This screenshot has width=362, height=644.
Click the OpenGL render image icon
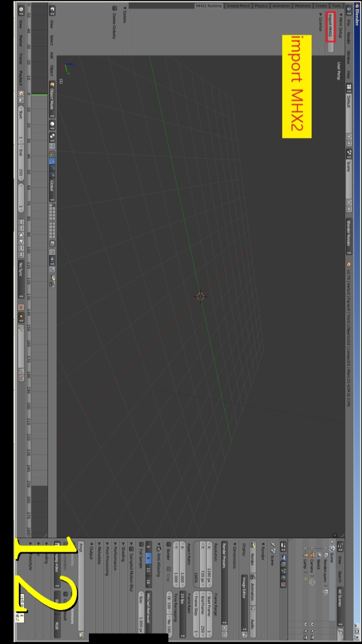(x=52, y=278)
